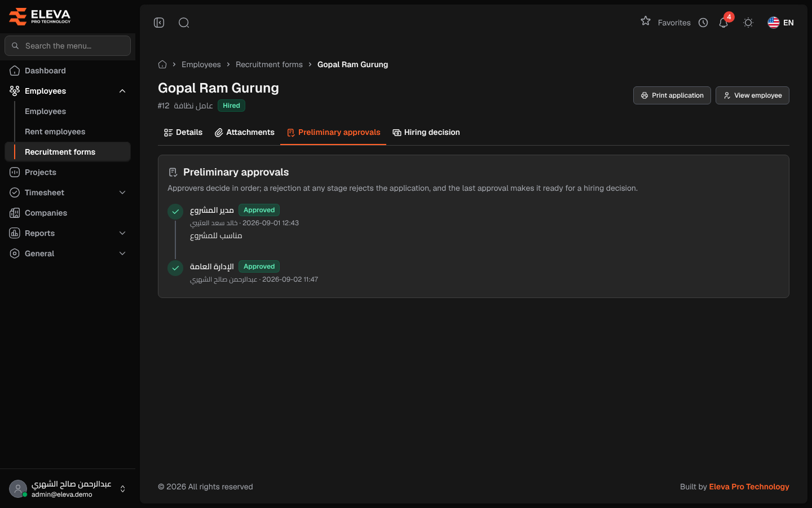Click the Dashboard house icon in sidebar
812x508 pixels.
click(15, 71)
